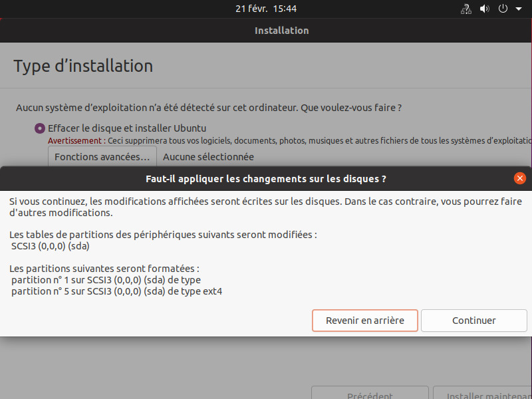
Task: Close the disk changes confirmation dialog
Action: [520, 178]
